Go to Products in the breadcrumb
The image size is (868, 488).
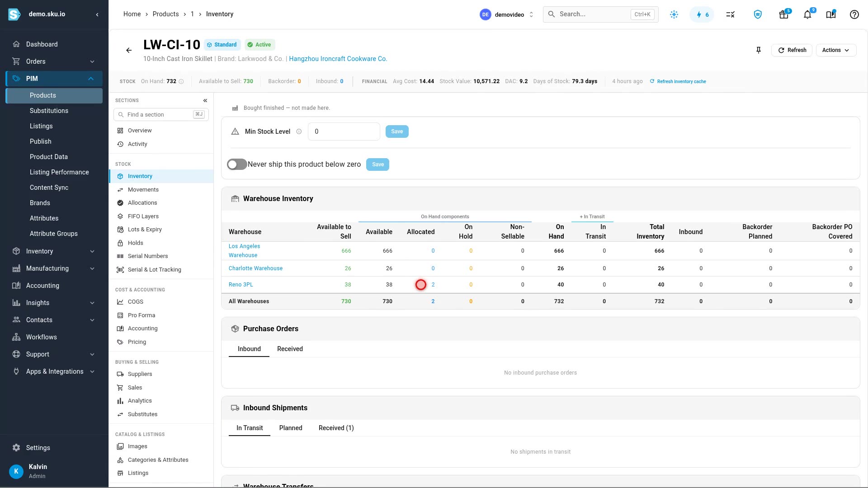pos(165,14)
